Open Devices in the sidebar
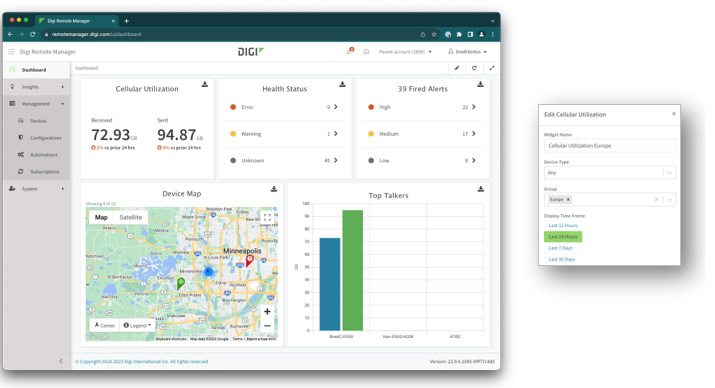This screenshot has height=388, width=715. [x=38, y=121]
